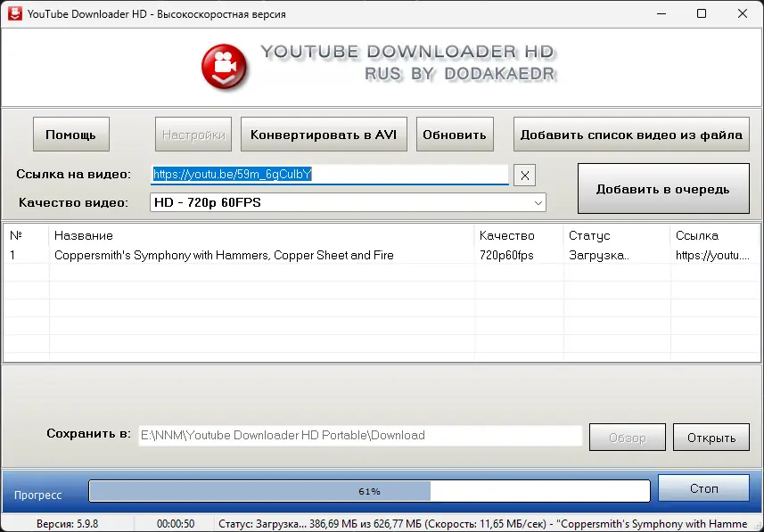Click Версия: 5.9.8 in status bar
Viewport: 764px width, 532px height.
click(x=67, y=524)
